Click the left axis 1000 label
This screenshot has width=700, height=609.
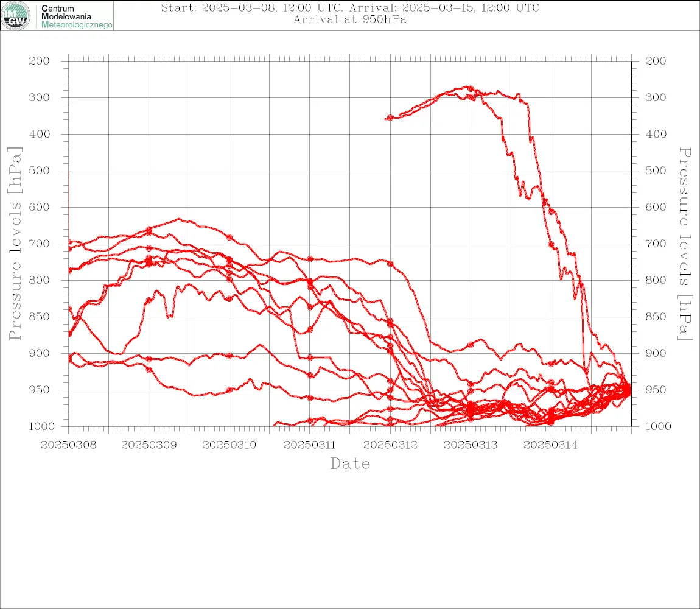pos(42,427)
